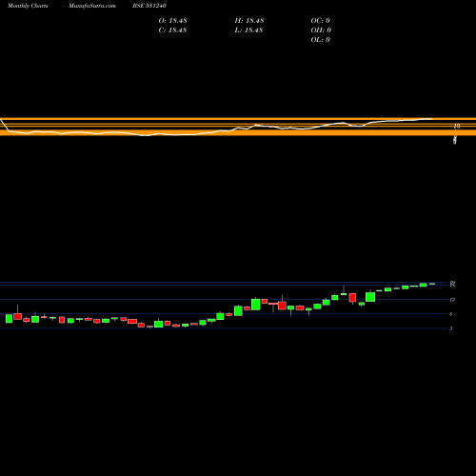Click the "BSE 531240" symbol label
The height and width of the screenshot is (476, 476).
pyautogui.click(x=149, y=6)
